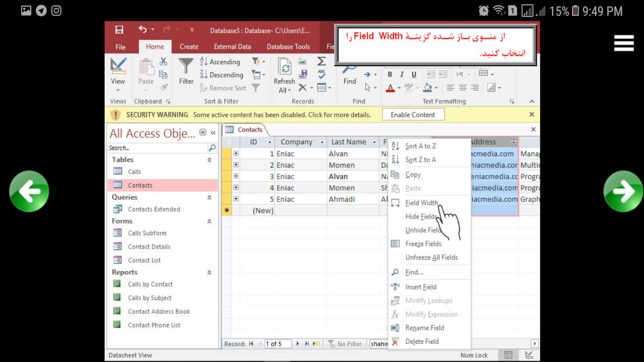
Task: Switch to Datasheet View in the status bar
Action: tap(509, 355)
